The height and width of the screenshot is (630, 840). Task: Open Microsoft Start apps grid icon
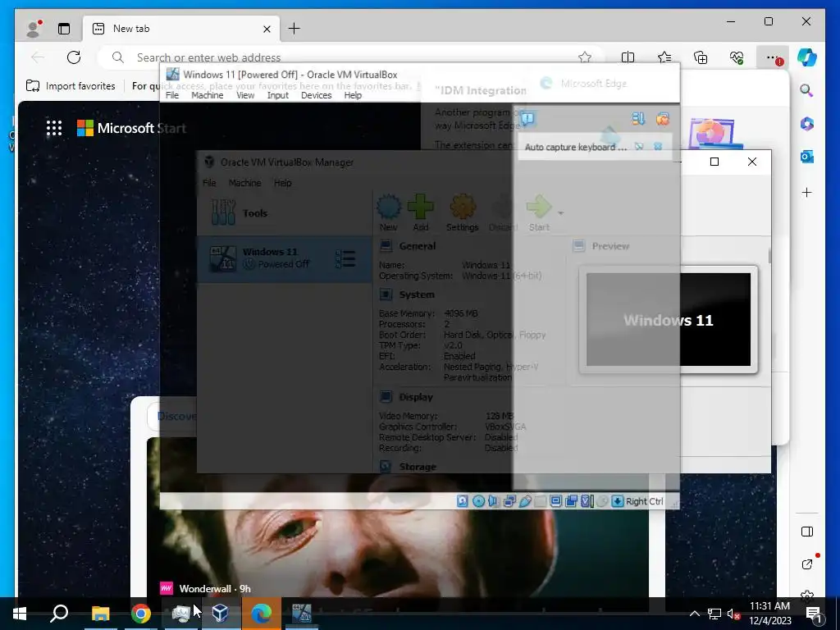pyautogui.click(x=54, y=128)
